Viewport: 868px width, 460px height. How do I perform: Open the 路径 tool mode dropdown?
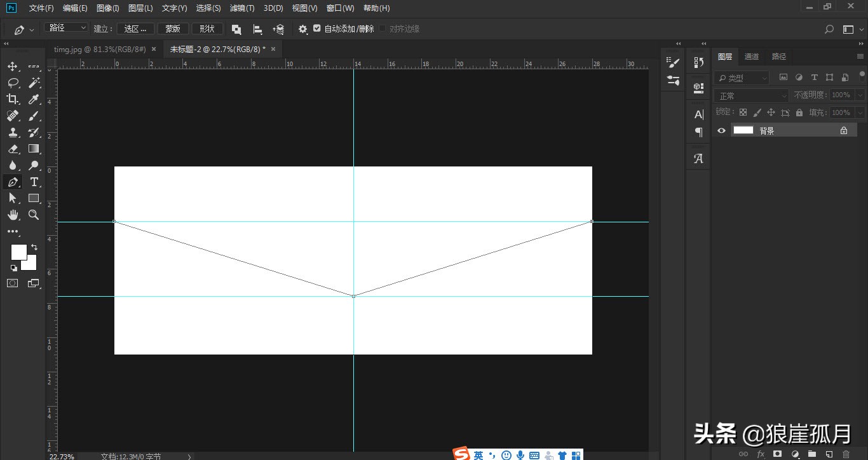pyautogui.click(x=67, y=28)
